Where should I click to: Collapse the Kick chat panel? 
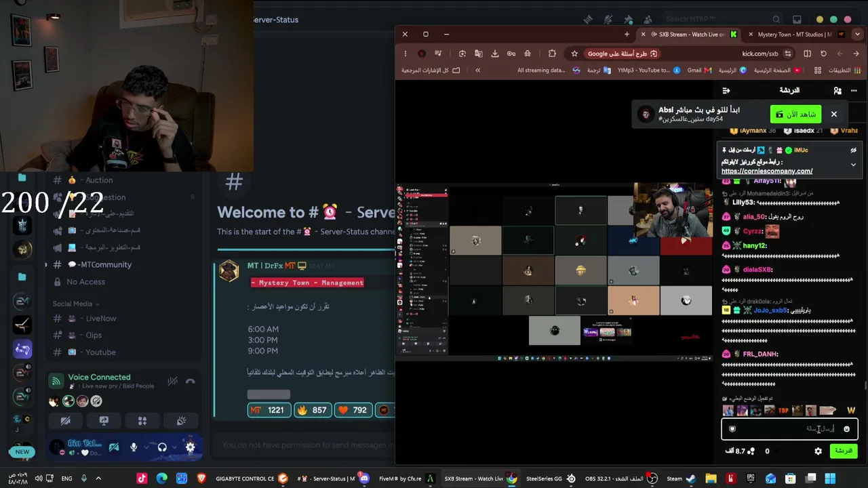(726, 90)
